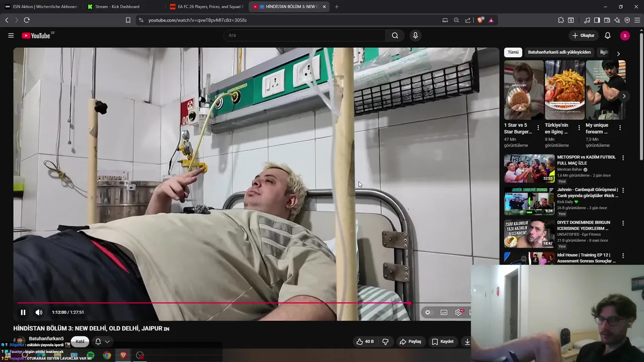Open options for METOSPOR vs KADİM FUTBOL

pyautogui.click(x=623, y=158)
